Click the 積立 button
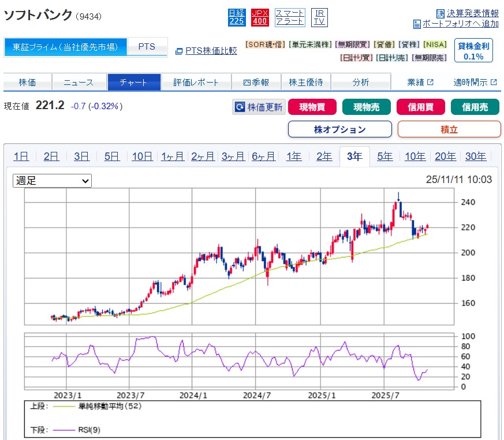504x440 pixels. [449, 129]
